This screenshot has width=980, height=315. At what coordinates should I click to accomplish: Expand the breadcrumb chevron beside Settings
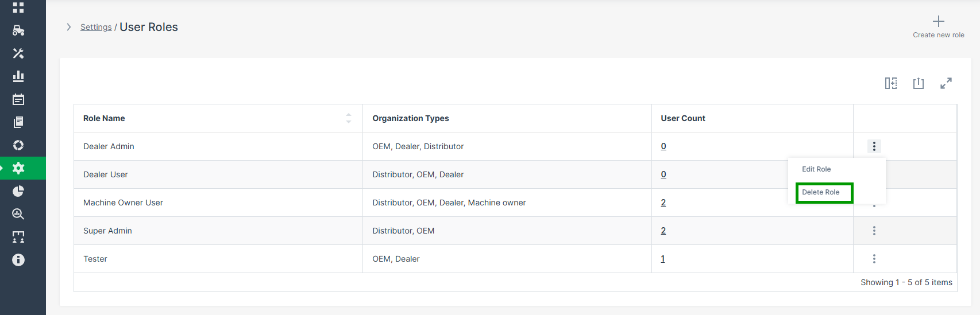coord(69,27)
